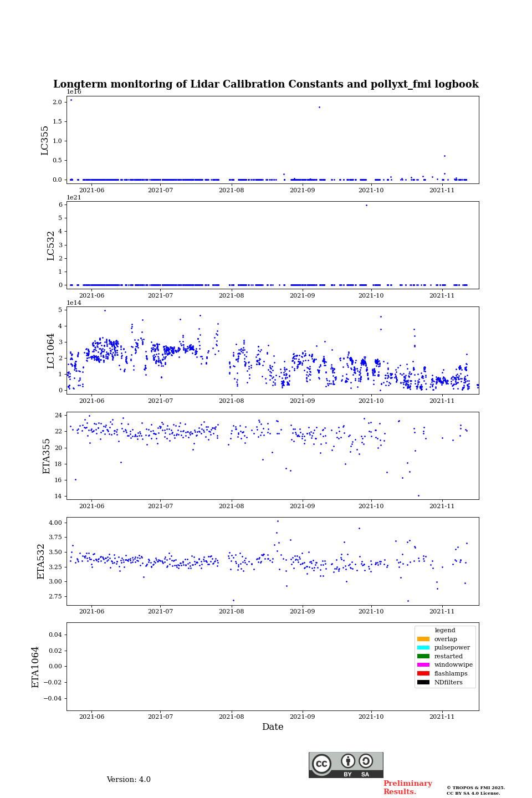
Task: Select the black NDfilters legend swatch
Action: pyautogui.click(x=423, y=682)
